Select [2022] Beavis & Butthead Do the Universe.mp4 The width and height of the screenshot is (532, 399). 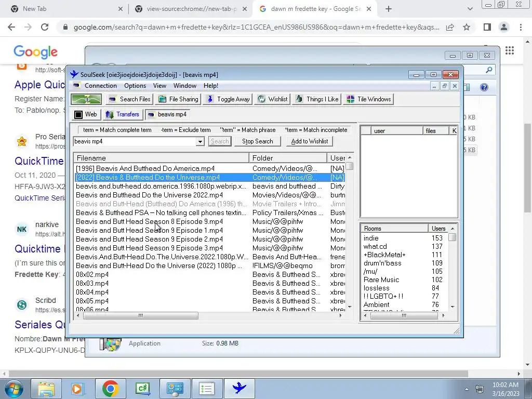point(210,178)
